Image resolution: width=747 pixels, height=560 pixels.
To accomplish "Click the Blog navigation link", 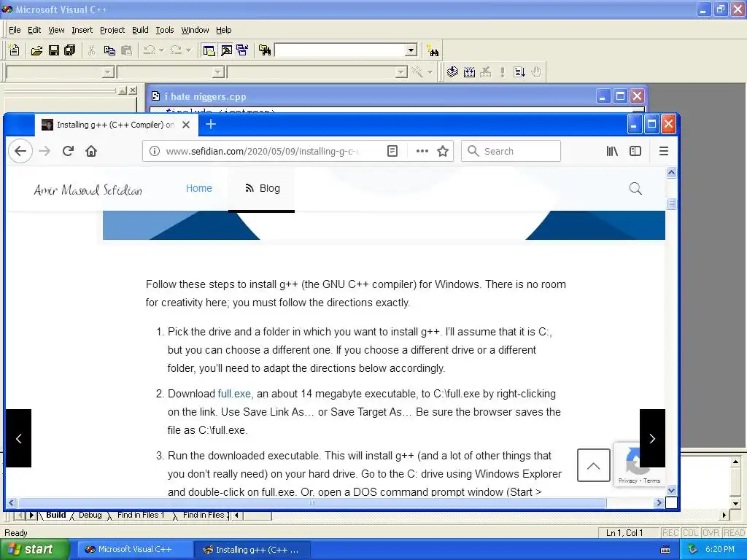I will [x=263, y=188].
